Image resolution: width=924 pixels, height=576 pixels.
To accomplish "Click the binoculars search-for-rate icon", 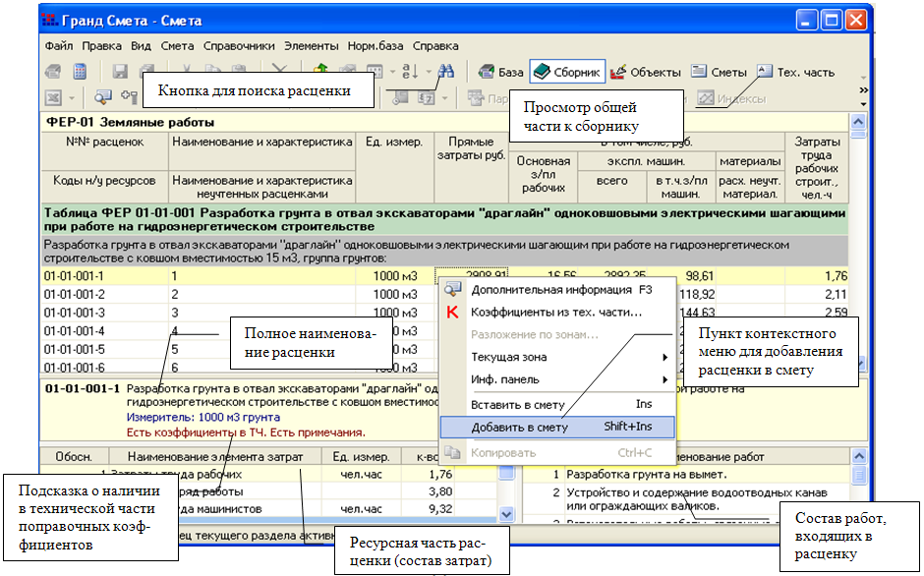I will [x=446, y=72].
